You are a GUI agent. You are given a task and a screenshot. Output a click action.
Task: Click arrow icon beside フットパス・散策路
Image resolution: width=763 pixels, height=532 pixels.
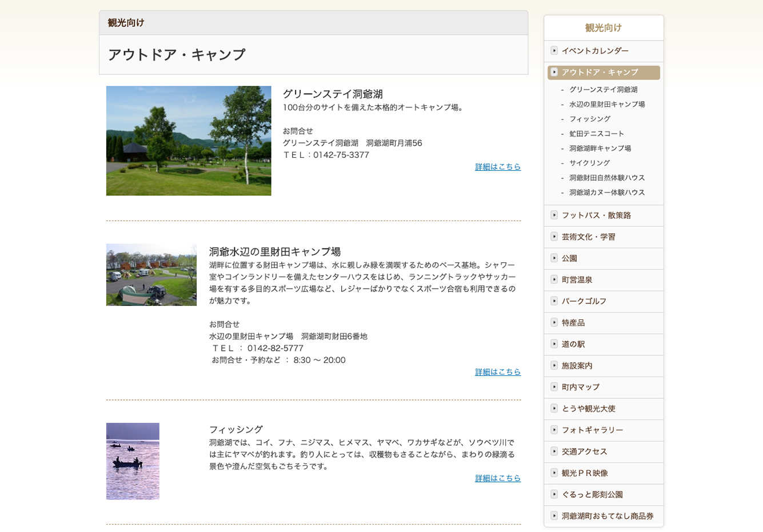pos(554,215)
